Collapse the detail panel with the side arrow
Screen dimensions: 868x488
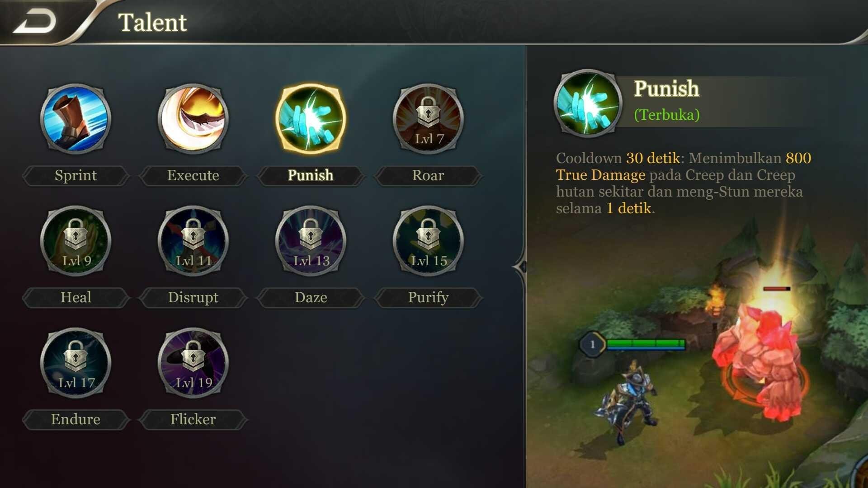(521, 267)
